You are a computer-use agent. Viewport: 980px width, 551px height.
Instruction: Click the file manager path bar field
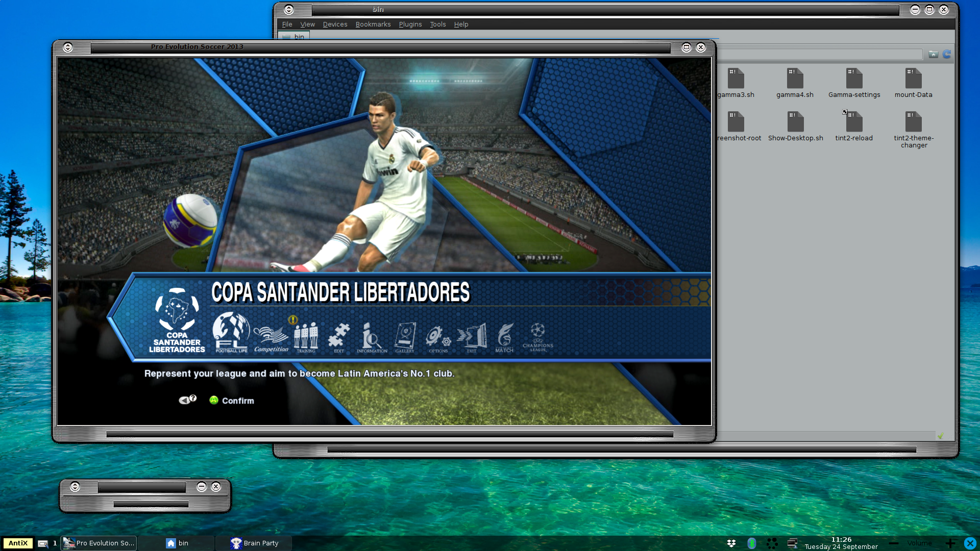pyautogui.click(x=820, y=54)
